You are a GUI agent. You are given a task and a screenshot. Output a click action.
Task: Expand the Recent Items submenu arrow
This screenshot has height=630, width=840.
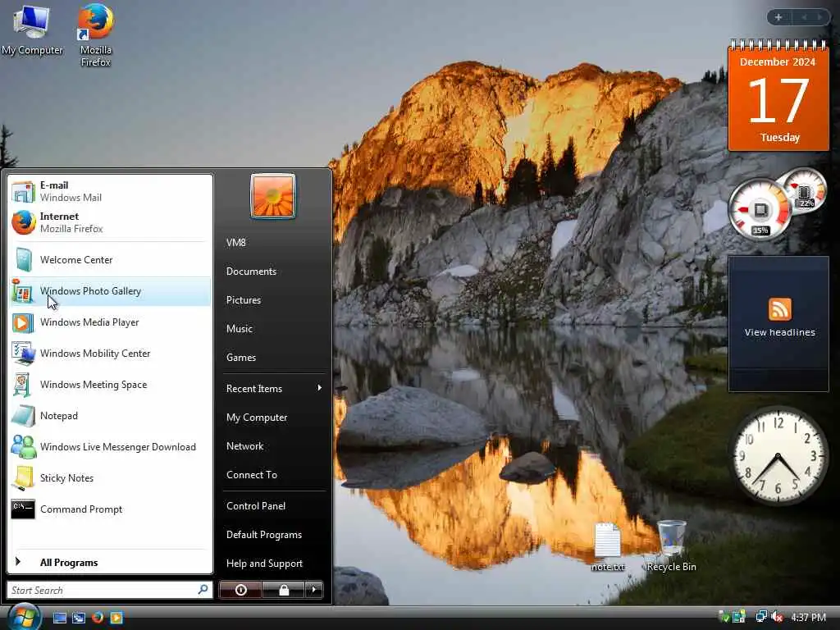[319, 388]
